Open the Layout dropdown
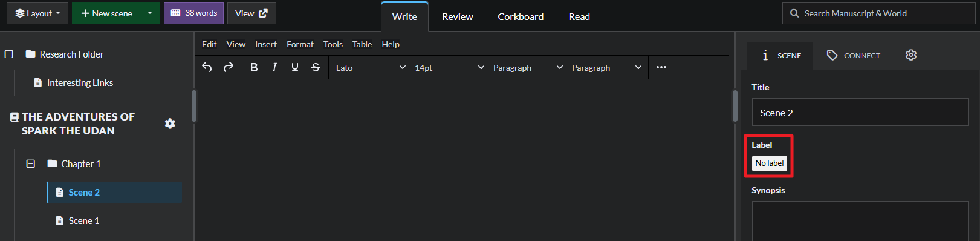Screen dimensions: 980x241 37,13
